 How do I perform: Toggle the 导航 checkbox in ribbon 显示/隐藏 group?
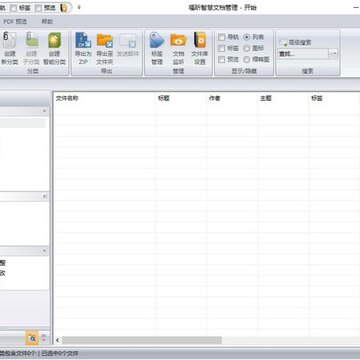[x=221, y=37]
